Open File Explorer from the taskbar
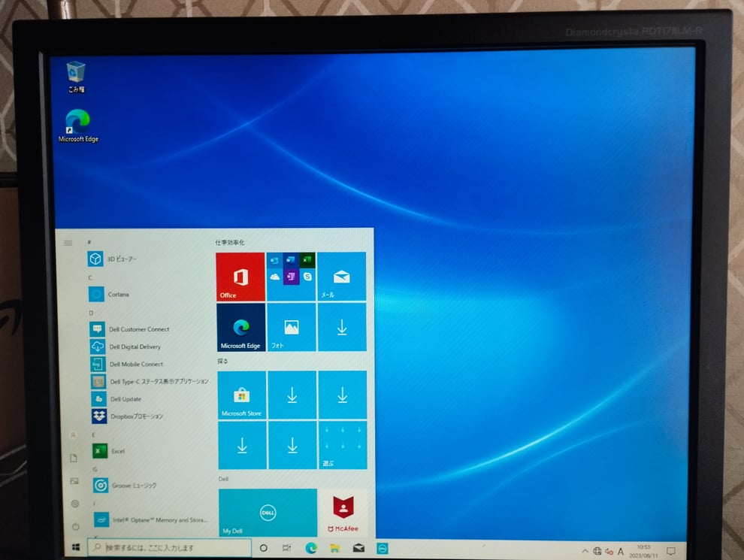 (335, 548)
